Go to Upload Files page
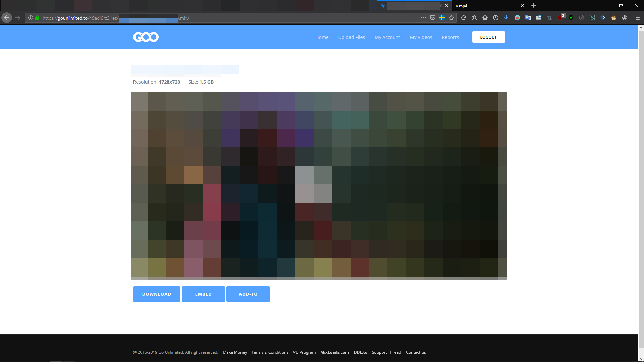 tap(352, 37)
